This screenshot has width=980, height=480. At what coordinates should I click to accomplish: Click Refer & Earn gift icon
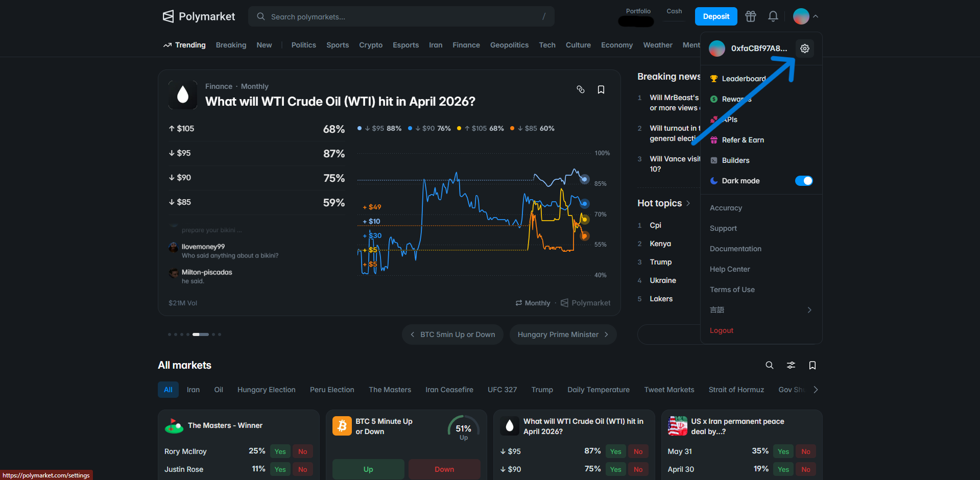click(x=714, y=140)
